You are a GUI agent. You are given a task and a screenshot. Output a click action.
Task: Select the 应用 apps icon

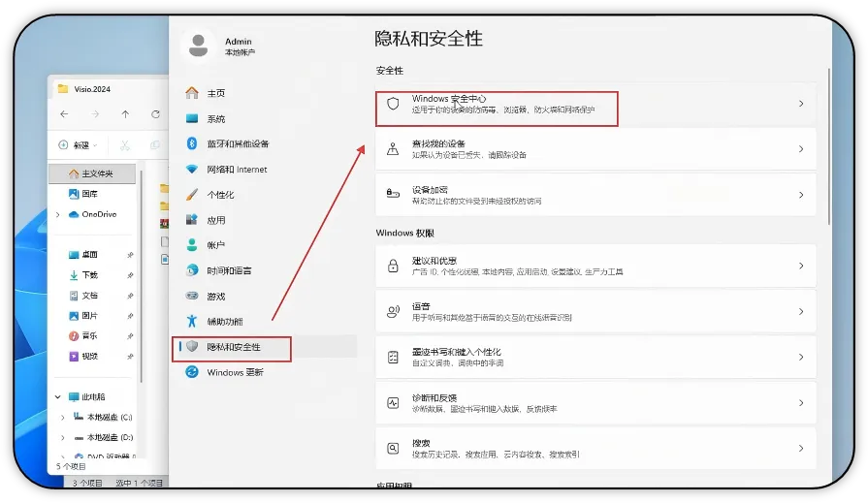coord(192,220)
